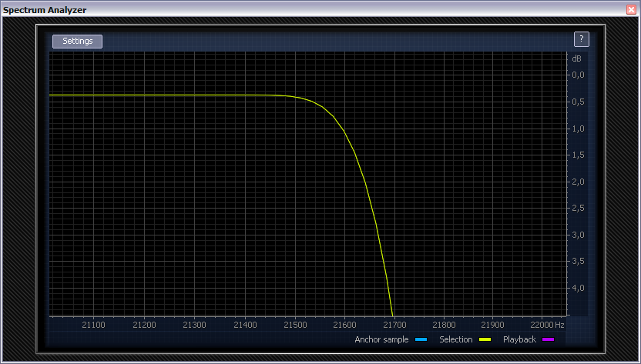Click the yellow Selection color swatch
The width and height of the screenshot is (641, 364).
pos(485,339)
